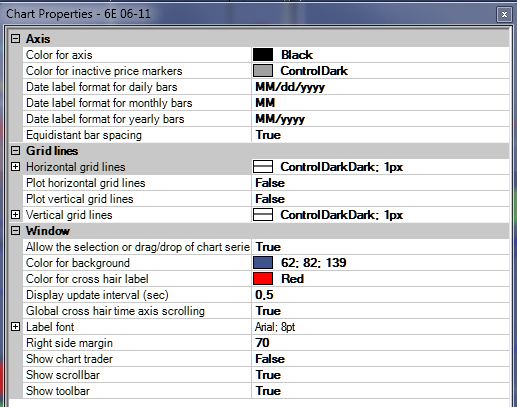Viewport: 517px width, 407px height.
Task: Select the MM/yyyy yearly bars format value
Action: pos(280,119)
